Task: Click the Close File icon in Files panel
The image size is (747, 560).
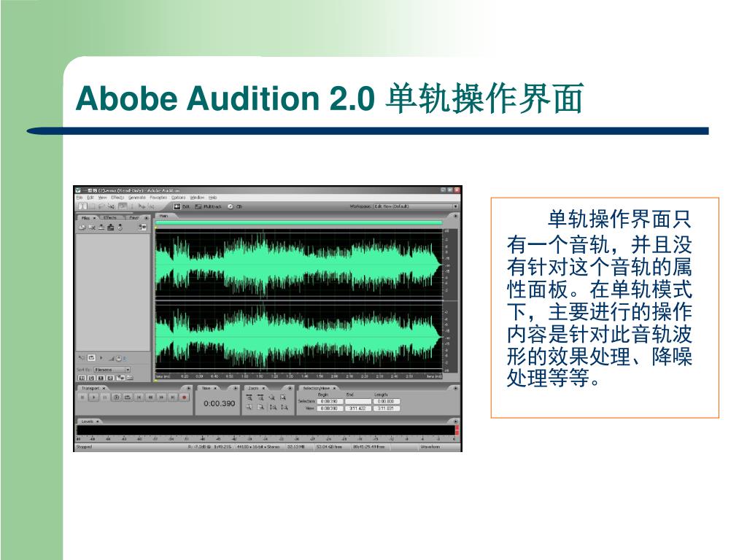Action: [x=92, y=227]
